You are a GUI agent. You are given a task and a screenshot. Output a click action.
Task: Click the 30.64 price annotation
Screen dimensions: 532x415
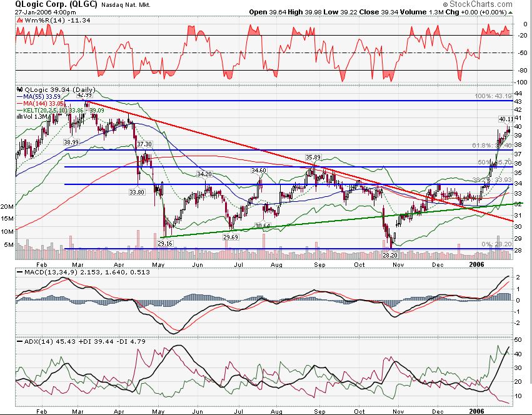pyautogui.click(x=263, y=226)
